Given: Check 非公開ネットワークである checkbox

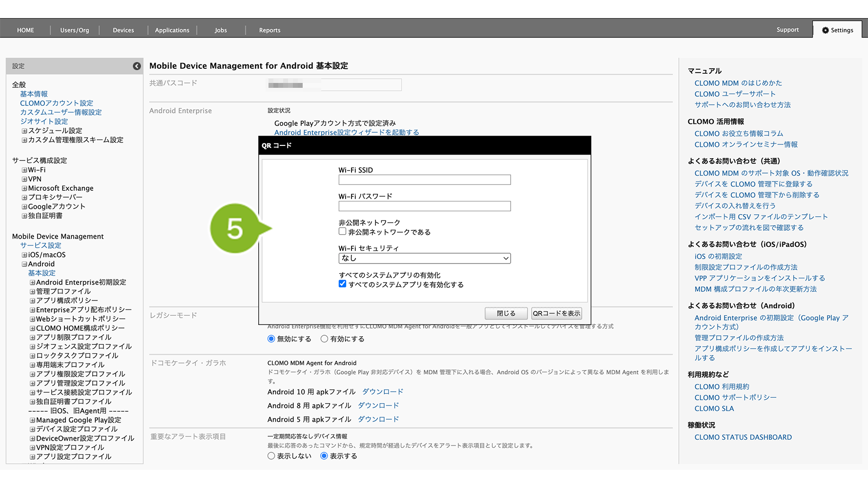Looking at the screenshot, I should coord(343,232).
